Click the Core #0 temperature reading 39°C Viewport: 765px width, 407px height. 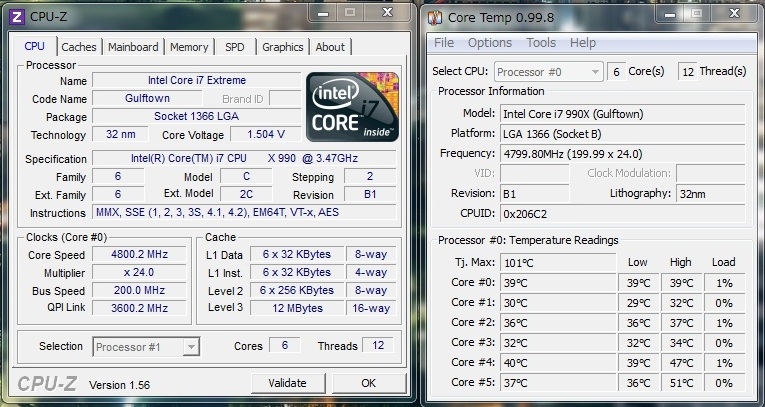click(x=558, y=283)
